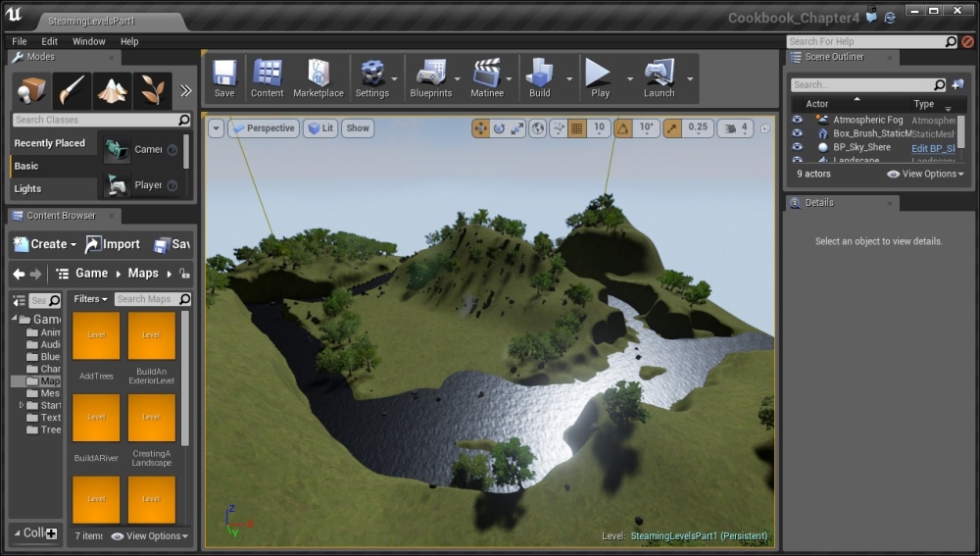
Task: Select the Landscape mode mountain icon
Action: 112,90
